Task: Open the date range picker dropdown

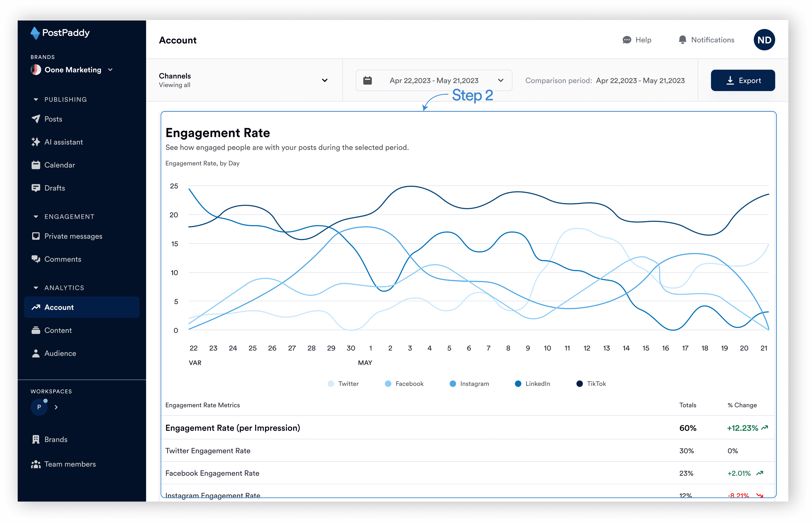Action: (x=434, y=81)
